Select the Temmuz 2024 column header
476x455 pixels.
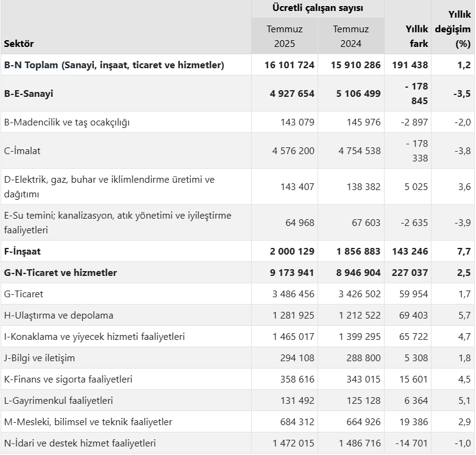(350, 36)
